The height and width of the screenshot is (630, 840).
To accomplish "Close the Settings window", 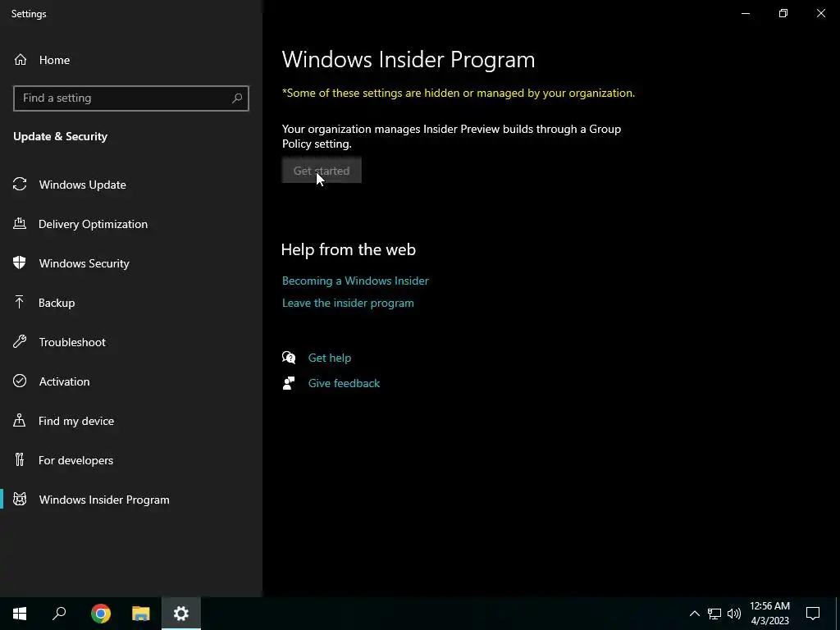I will pos(820,13).
